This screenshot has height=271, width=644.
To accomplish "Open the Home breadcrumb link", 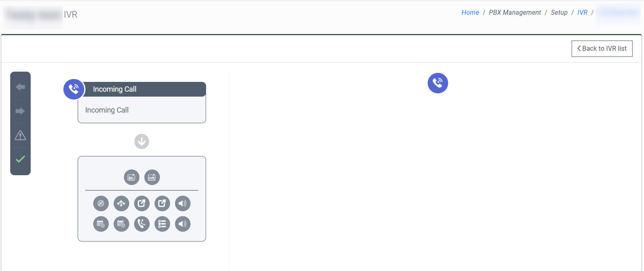I will pos(470,13).
